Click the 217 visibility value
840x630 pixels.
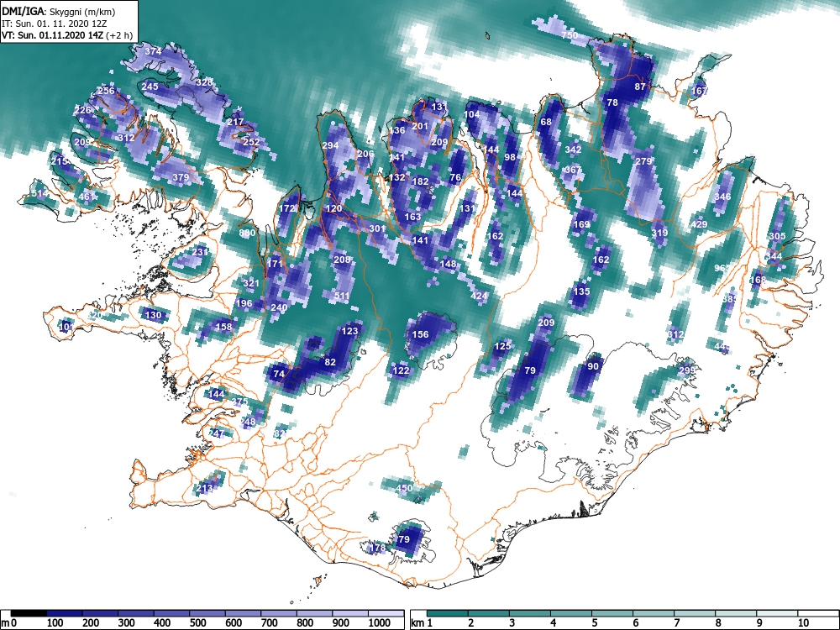(236, 122)
